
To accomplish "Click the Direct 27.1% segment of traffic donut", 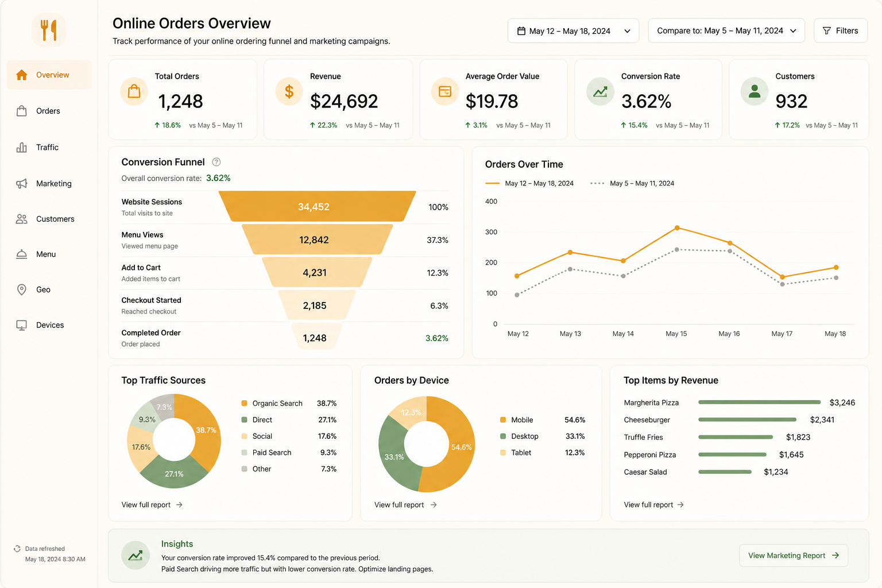I will point(174,474).
